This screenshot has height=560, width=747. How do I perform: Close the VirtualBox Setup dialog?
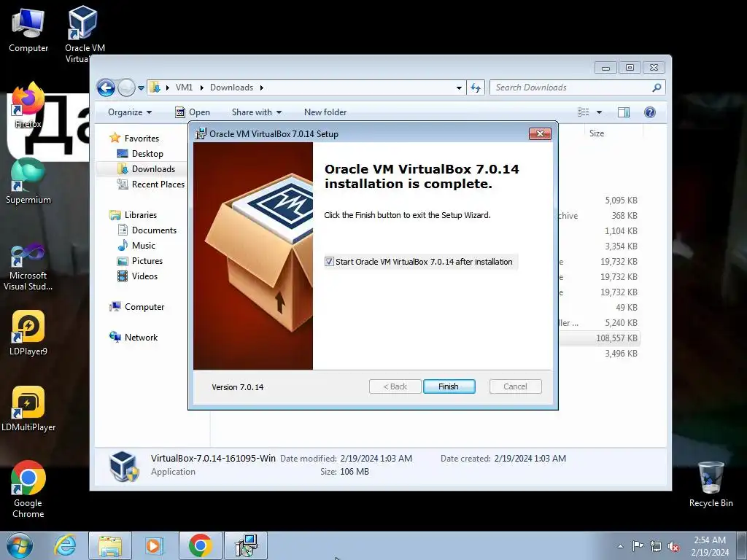click(540, 134)
